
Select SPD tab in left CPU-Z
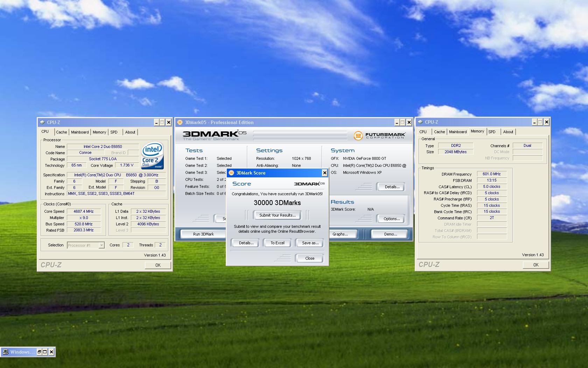coord(114,132)
